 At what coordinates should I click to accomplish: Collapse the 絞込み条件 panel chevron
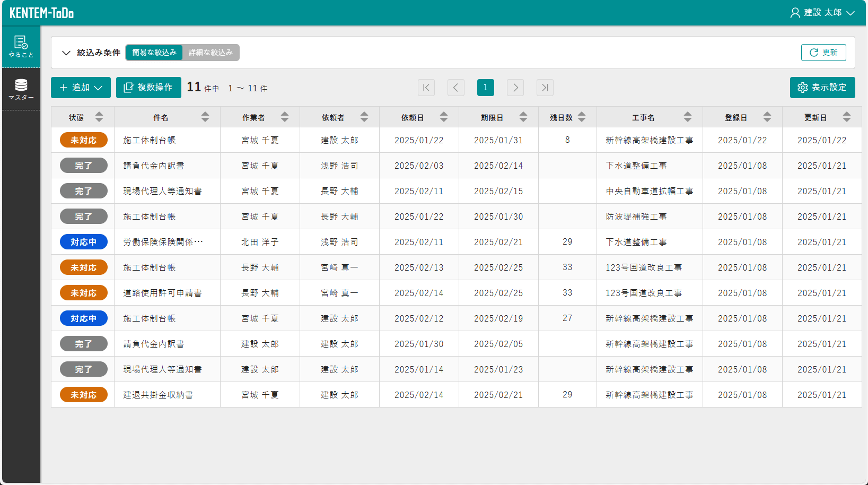coord(66,53)
